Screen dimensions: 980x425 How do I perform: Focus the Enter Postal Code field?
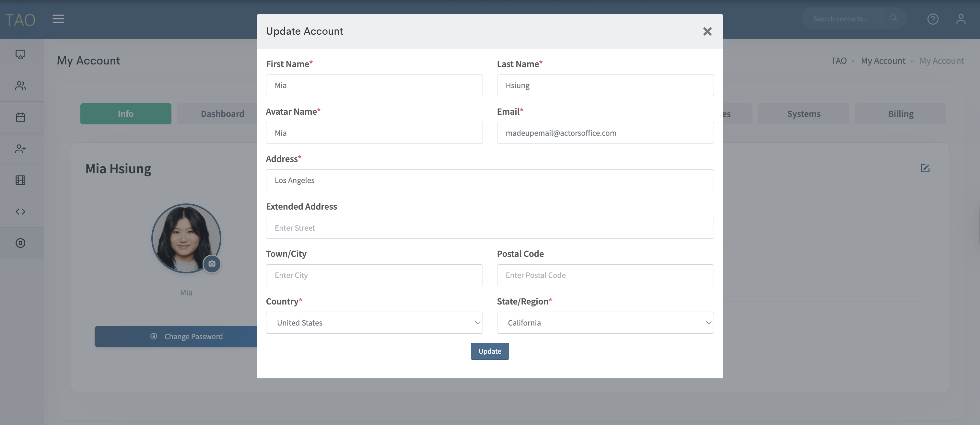tap(605, 275)
